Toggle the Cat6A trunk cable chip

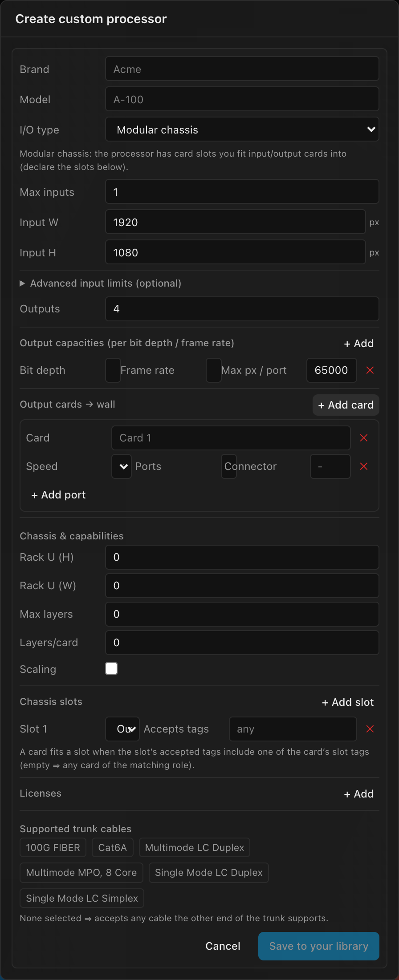(113, 847)
